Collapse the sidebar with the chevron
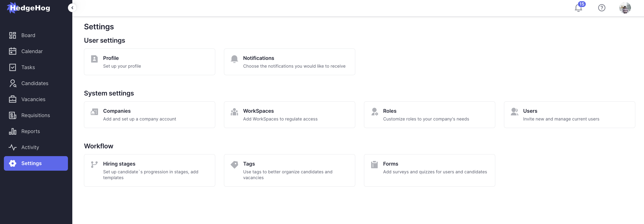Image resolution: width=644 pixels, height=224 pixels. pyautogui.click(x=72, y=8)
